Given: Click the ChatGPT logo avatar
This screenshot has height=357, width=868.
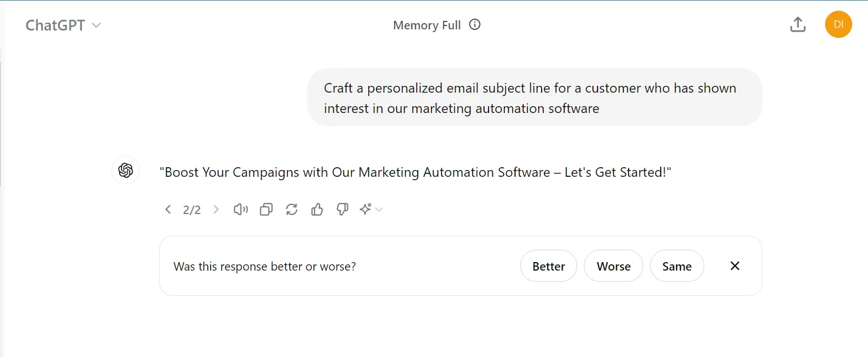Looking at the screenshot, I should [125, 170].
